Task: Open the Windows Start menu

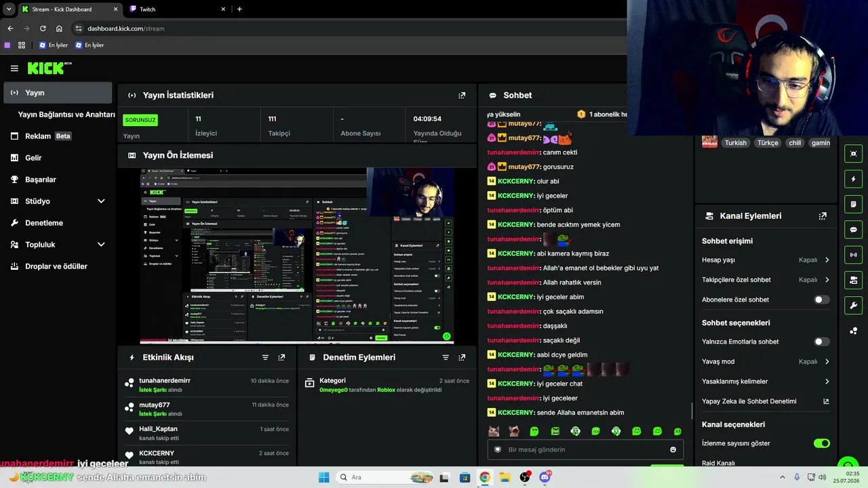Action: [x=323, y=477]
